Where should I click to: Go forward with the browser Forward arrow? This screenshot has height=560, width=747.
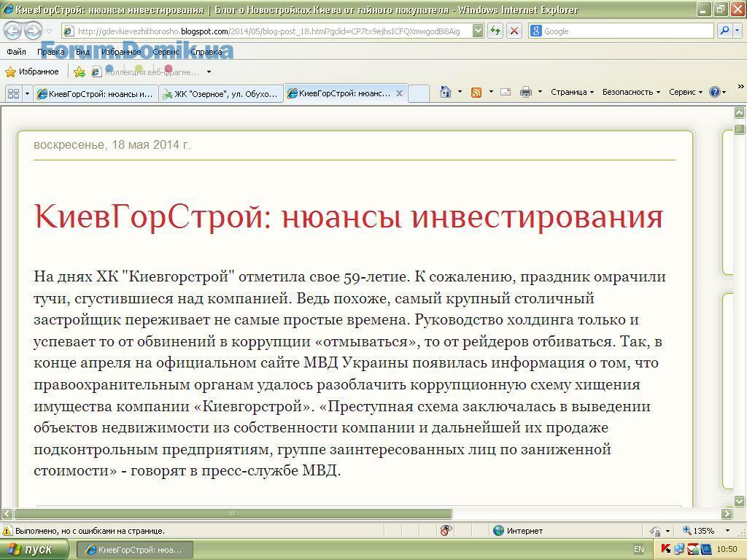(32, 31)
